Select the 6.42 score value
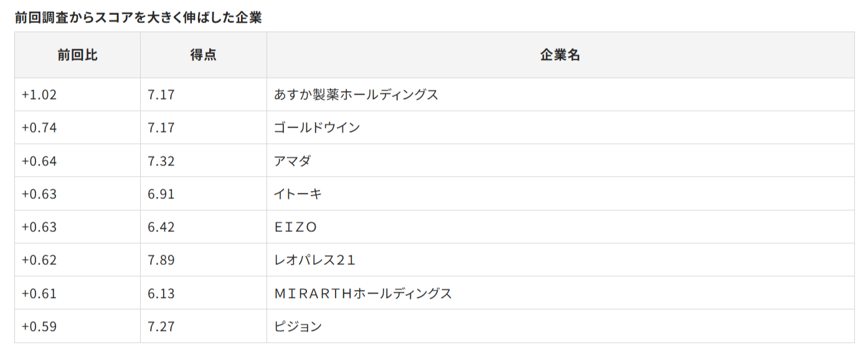868x354 pixels. coord(161,227)
